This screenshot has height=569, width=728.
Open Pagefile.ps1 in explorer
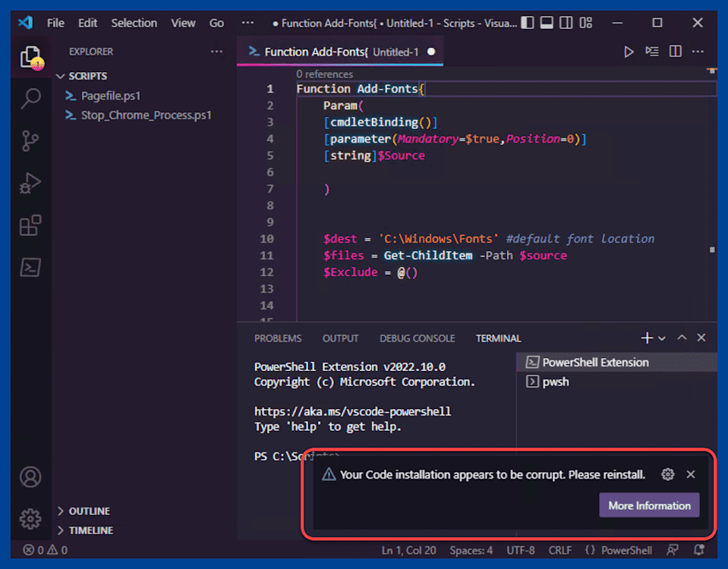pos(111,96)
